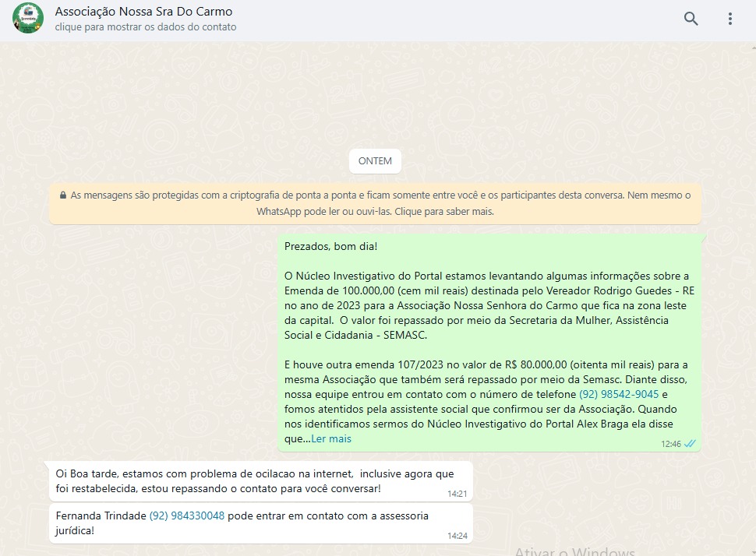Click subtitle 'clique para mostrar os dados do contato'

[x=146, y=27]
